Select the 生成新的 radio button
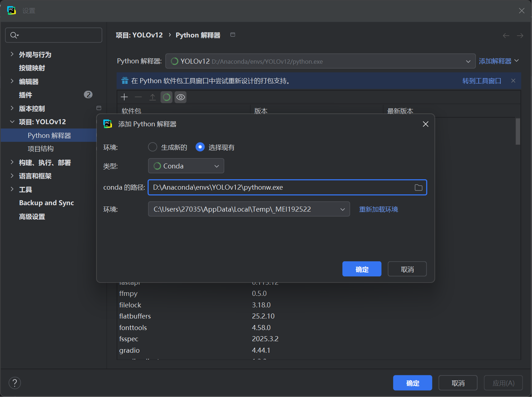532x397 pixels. click(x=153, y=147)
